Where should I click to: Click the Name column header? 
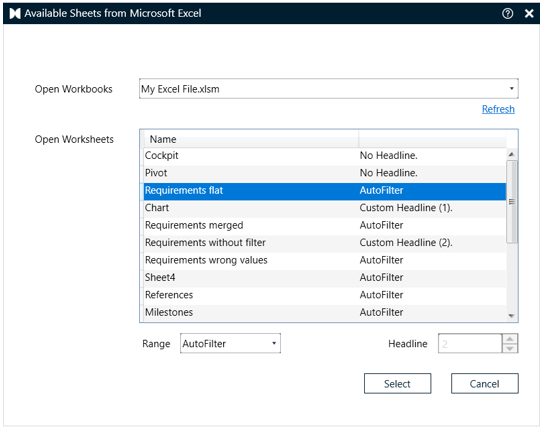click(x=251, y=139)
